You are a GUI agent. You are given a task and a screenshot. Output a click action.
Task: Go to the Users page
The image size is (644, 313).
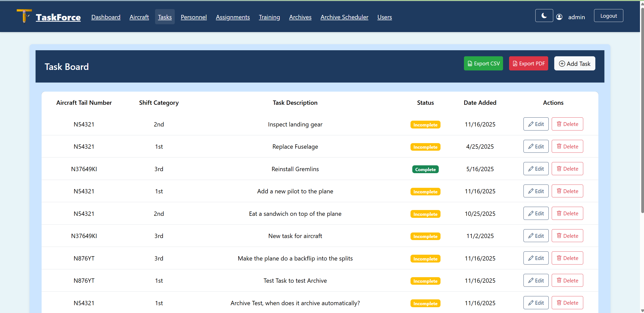pos(384,17)
